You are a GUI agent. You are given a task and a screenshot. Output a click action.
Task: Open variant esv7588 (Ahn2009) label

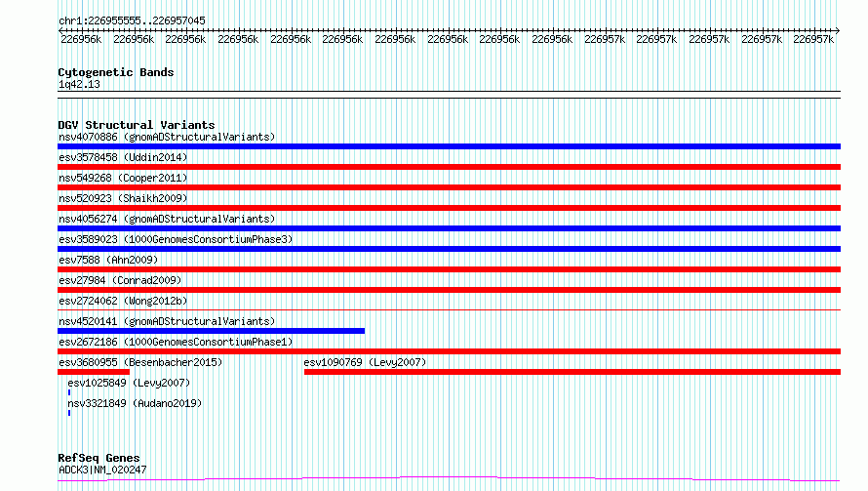tap(108, 260)
